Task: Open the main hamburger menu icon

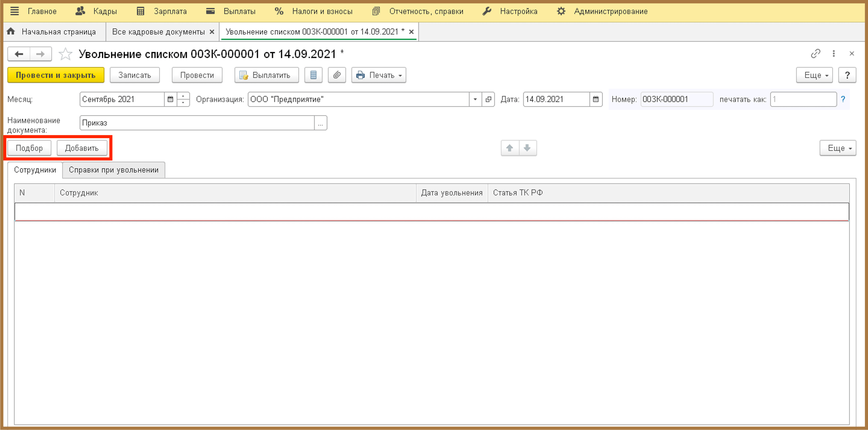Action: tap(14, 11)
